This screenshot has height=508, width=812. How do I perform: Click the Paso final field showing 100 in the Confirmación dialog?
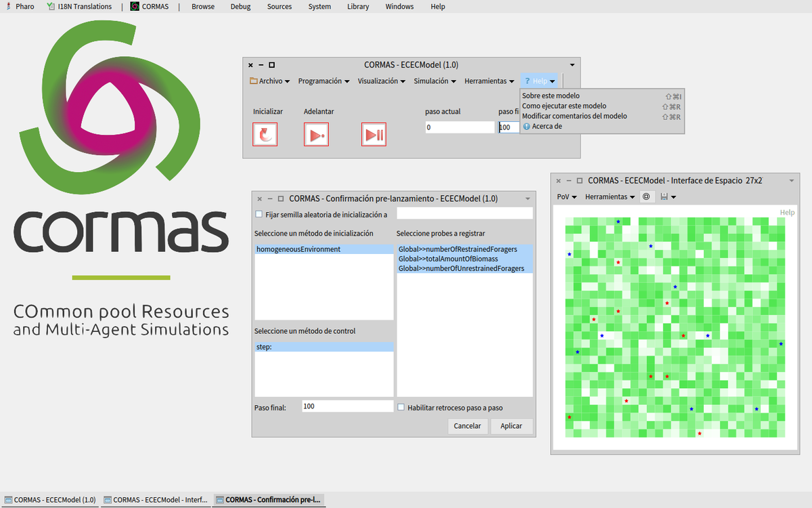pos(348,406)
